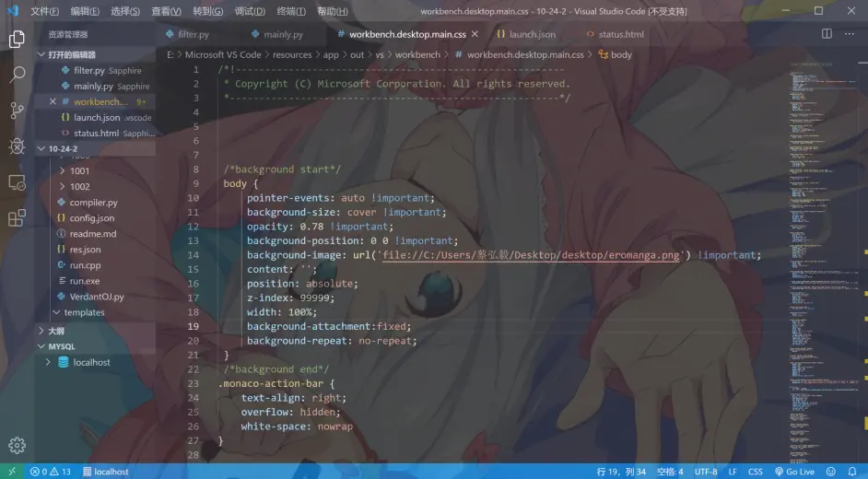Open the Run and Debug view
The image size is (868, 479).
coord(17,146)
